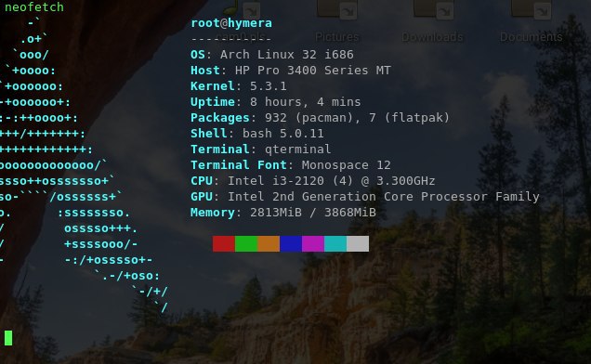The width and height of the screenshot is (591, 364).
Task: Click the Terminal line qterminal
Action: coord(261,149)
